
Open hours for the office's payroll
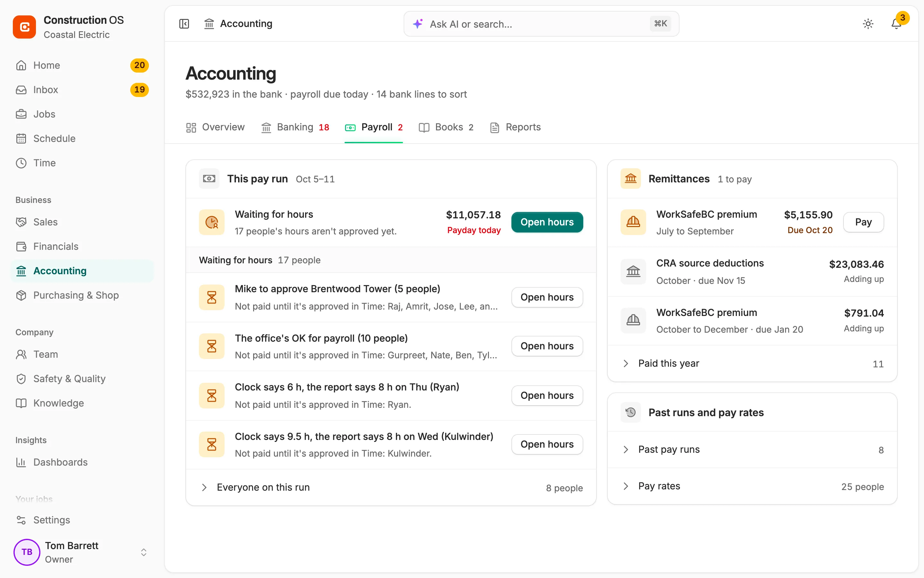[547, 346]
